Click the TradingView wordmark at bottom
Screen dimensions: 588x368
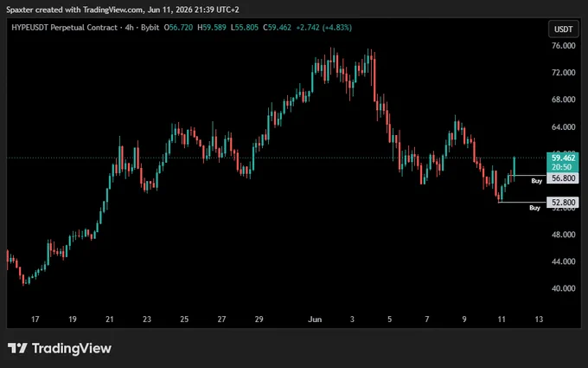tap(71, 348)
